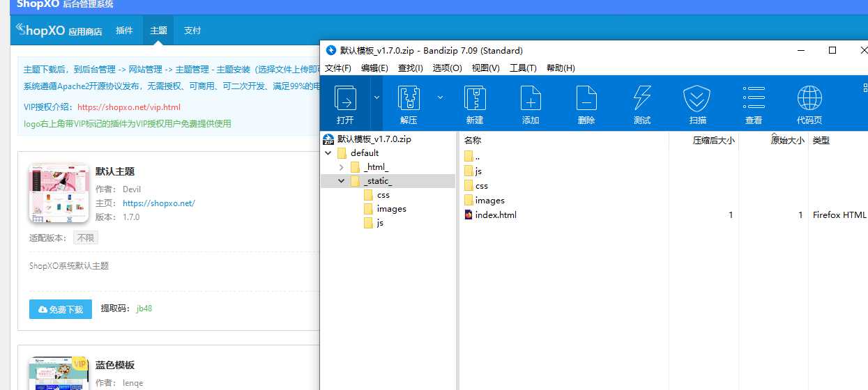Click the View (查看) list icon

click(x=754, y=103)
